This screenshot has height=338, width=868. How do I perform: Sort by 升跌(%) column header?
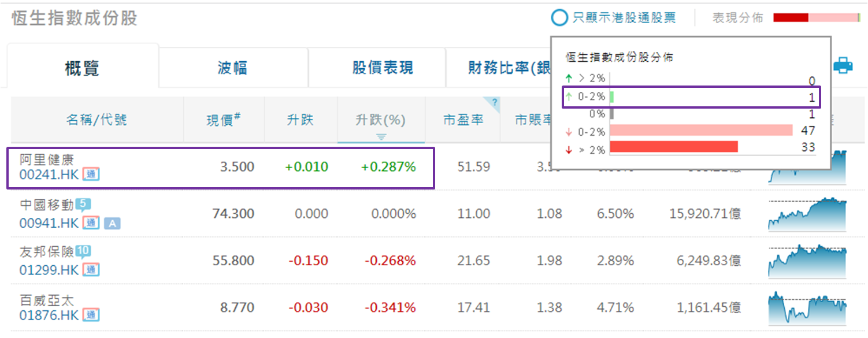coord(380,120)
